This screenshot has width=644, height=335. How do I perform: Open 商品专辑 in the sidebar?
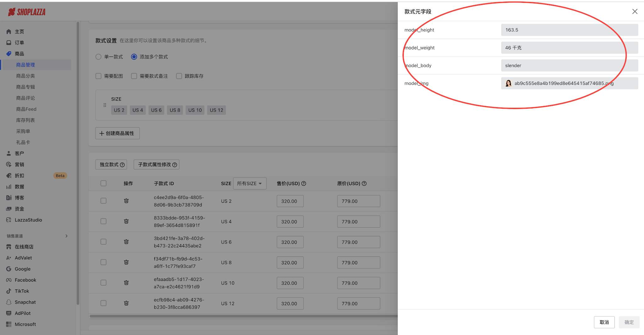coord(25,87)
